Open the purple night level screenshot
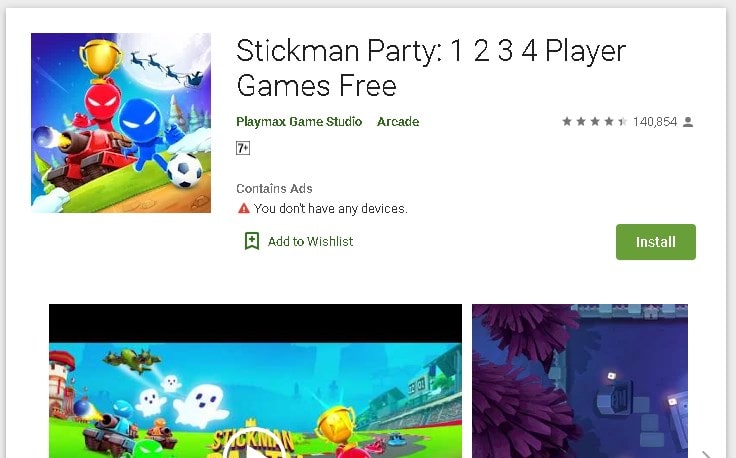The height and width of the screenshot is (458, 736). pos(580,381)
